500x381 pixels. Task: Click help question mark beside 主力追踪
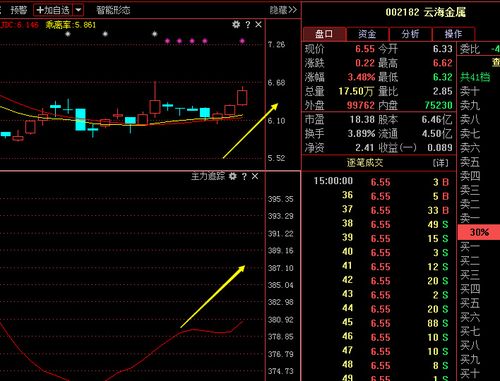click(x=244, y=176)
